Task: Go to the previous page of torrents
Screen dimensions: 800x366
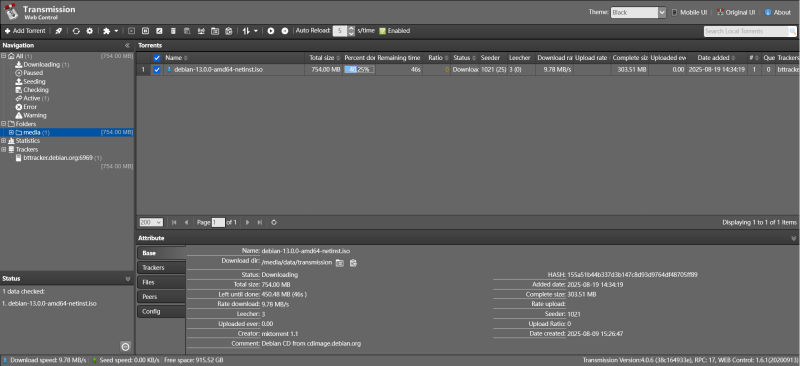Action: [186, 222]
